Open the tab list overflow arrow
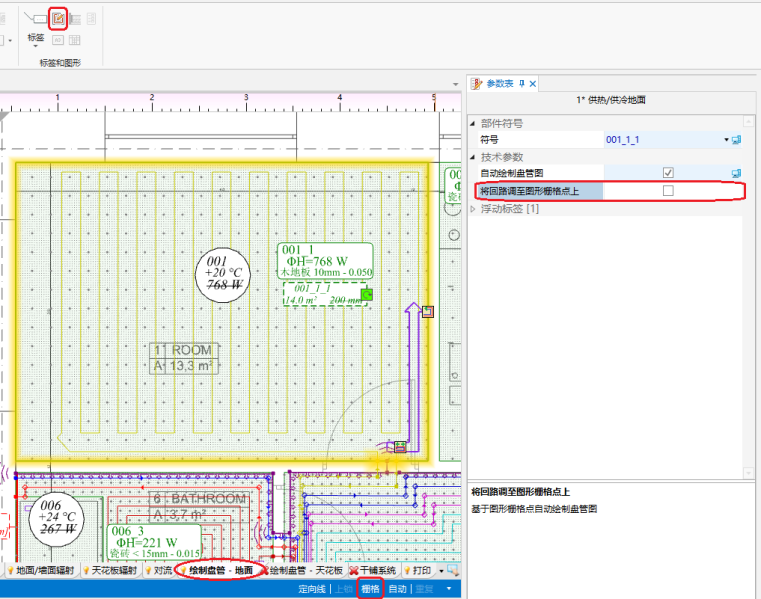This screenshot has width=761, height=599. coord(441,571)
